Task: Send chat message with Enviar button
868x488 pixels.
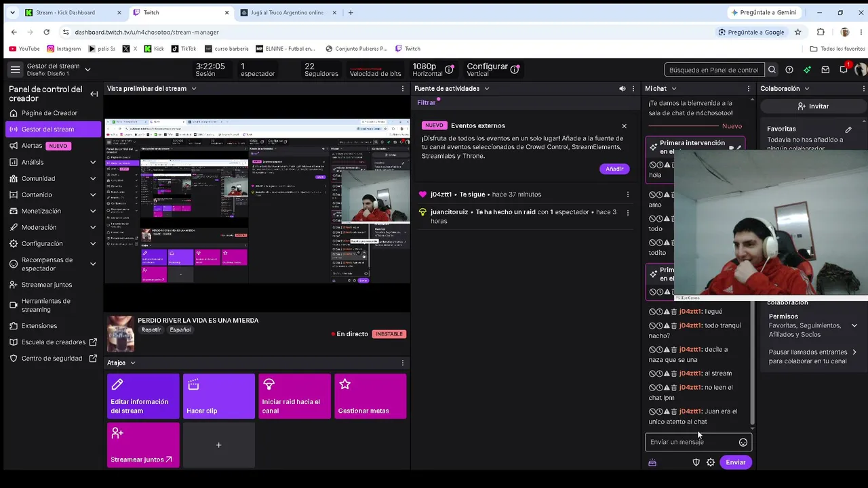Action: click(x=736, y=462)
